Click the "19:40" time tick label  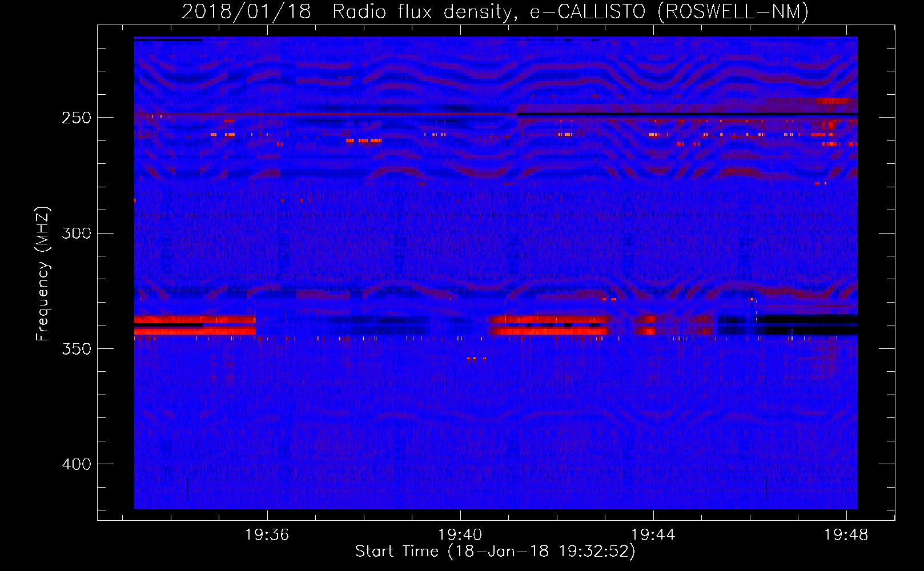tap(460, 534)
